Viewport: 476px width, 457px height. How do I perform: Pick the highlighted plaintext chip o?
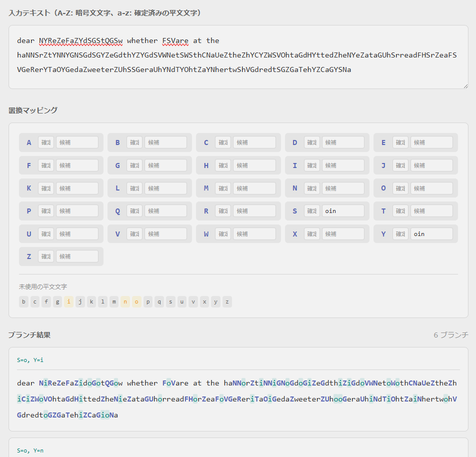pyautogui.click(x=136, y=302)
